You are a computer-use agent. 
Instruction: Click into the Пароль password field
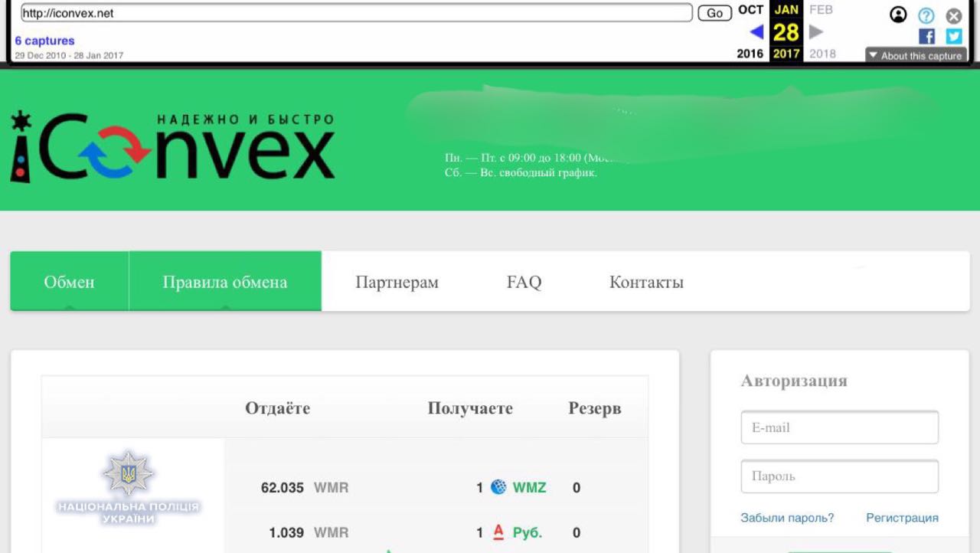pos(839,476)
